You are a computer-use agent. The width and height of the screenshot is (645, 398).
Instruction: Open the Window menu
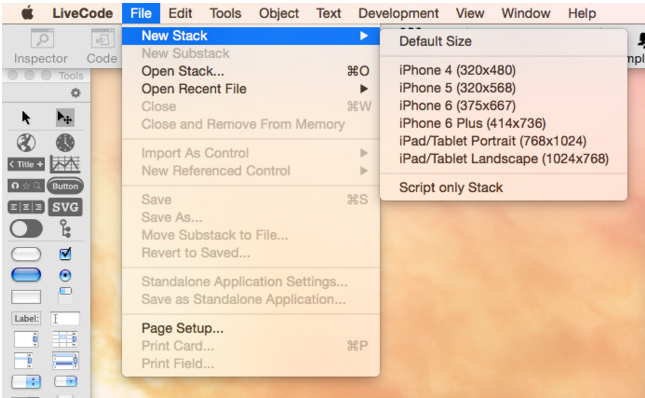526,14
